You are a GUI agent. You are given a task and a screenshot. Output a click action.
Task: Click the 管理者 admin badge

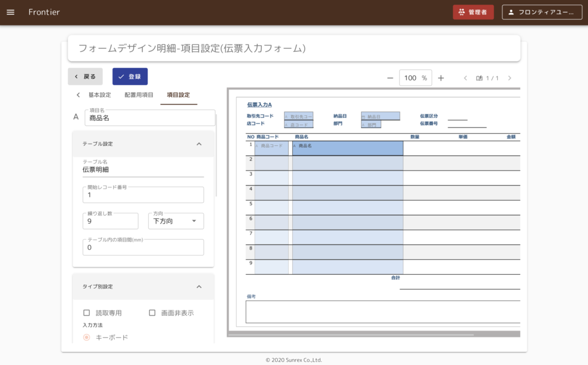473,12
